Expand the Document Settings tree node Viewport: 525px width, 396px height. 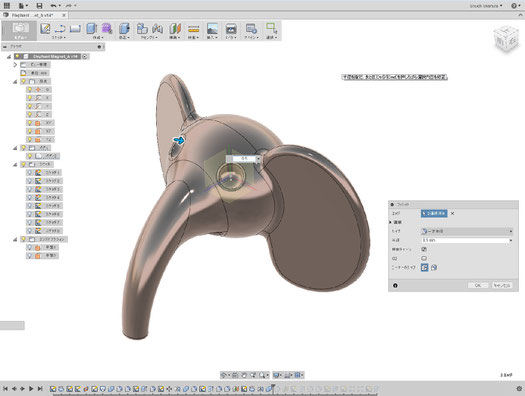[x=15, y=65]
